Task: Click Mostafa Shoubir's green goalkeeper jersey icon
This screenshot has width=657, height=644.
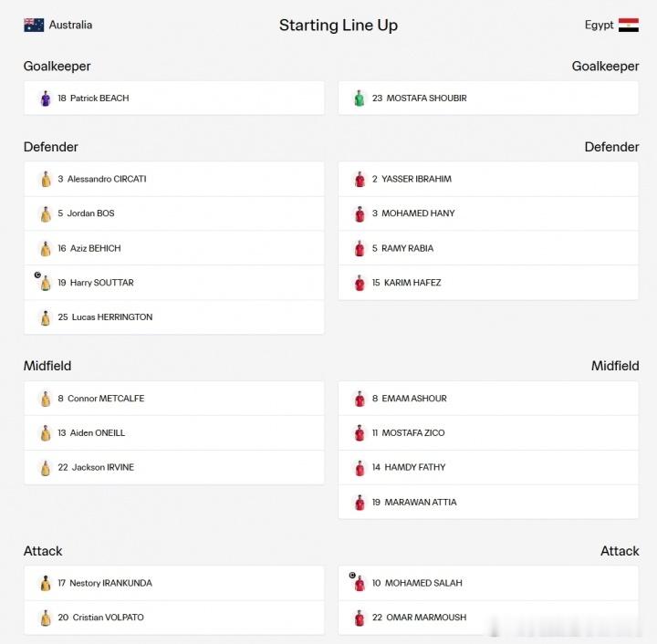Action: point(360,99)
